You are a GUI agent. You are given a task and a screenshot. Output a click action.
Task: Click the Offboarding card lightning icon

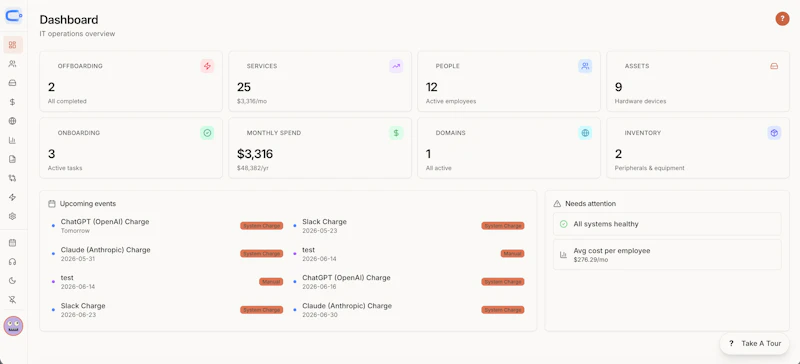(x=207, y=66)
